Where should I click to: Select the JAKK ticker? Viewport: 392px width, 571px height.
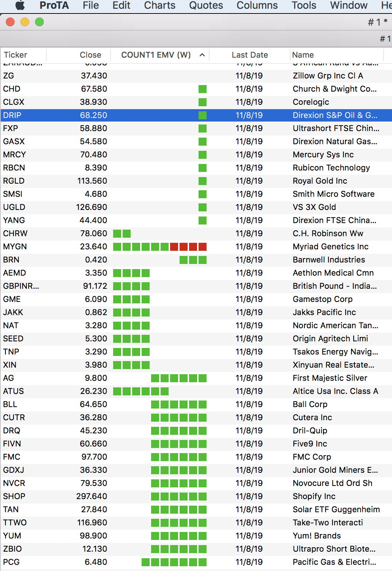[13, 313]
